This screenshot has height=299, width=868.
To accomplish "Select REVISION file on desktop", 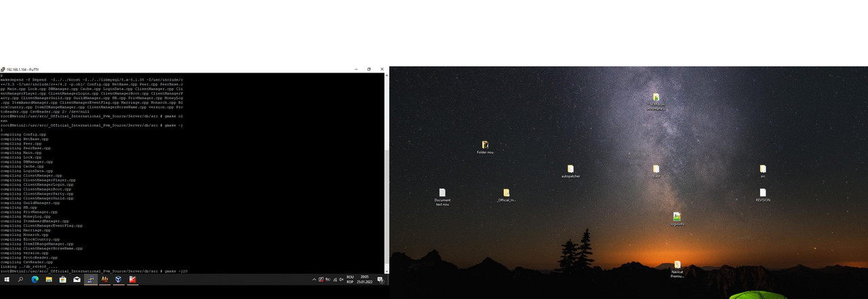I will (763, 195).
